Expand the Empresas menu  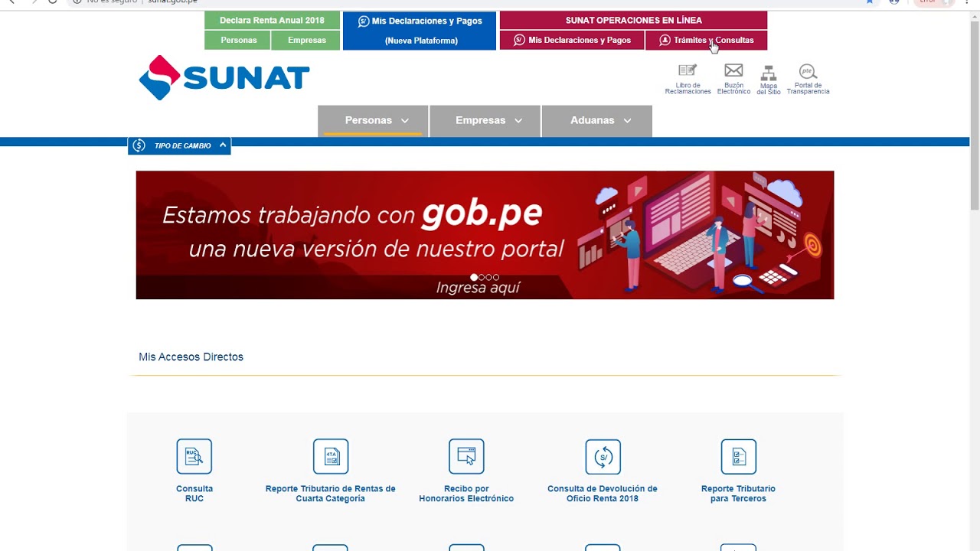(x=485, y=121)
